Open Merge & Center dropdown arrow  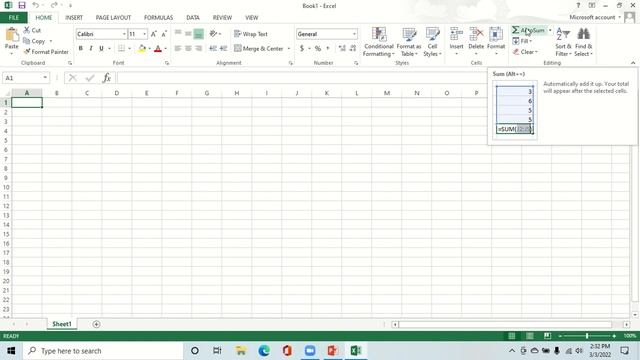point(289,48)
